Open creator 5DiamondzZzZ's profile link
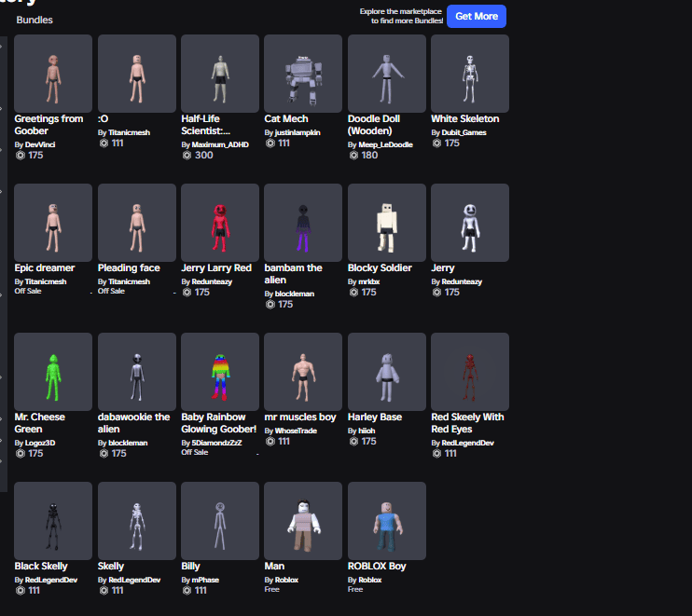The height and width of the screenshot is (616, 692). (216, 443)
